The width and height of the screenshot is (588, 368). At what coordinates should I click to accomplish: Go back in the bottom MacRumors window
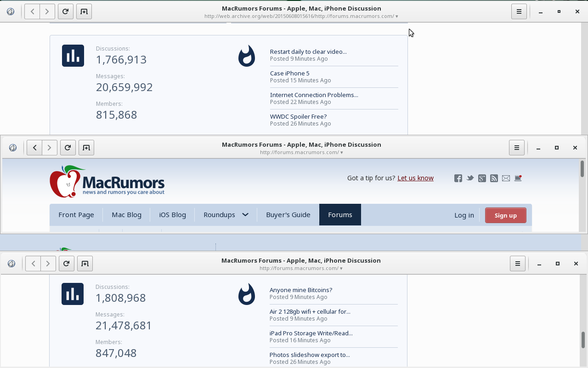33,264
